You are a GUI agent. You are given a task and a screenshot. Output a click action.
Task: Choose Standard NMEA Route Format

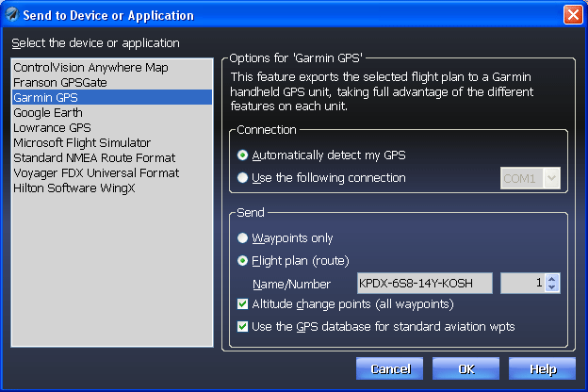pyautogui.click(x=112, y=158)
